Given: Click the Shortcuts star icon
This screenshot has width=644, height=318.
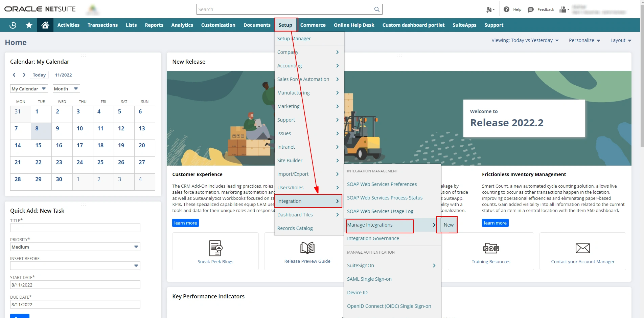Looking at the screenshot, I should pyautogui.click(x=29, y=25).
